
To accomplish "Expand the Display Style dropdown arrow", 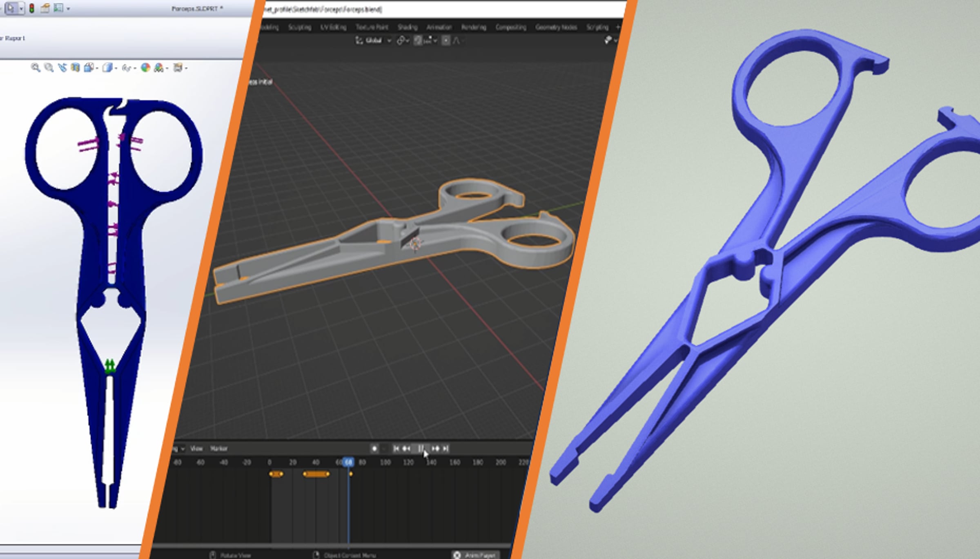I will pos(116,68).
